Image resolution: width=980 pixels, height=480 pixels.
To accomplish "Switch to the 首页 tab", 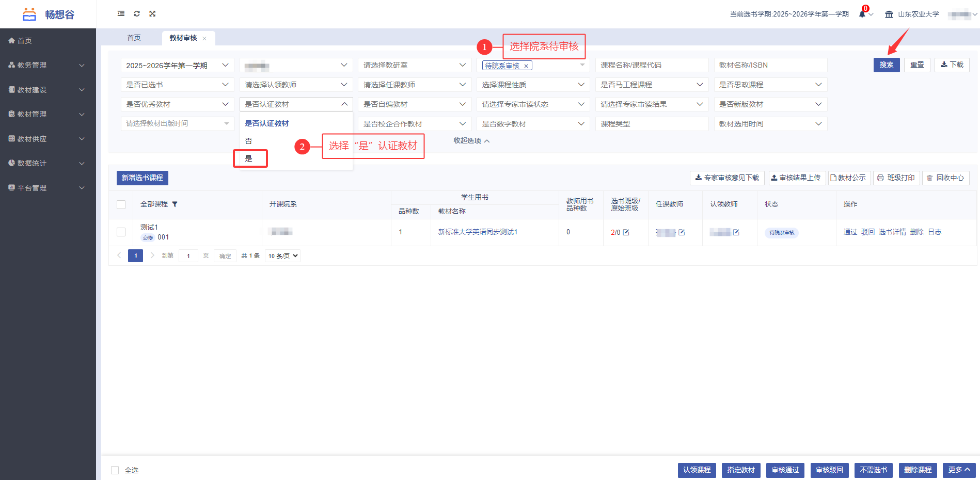I will coord(134,38).
